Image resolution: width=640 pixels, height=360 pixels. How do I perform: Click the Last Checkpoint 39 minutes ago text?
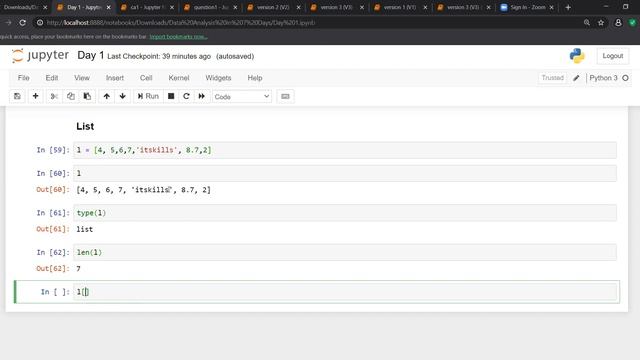159,56
